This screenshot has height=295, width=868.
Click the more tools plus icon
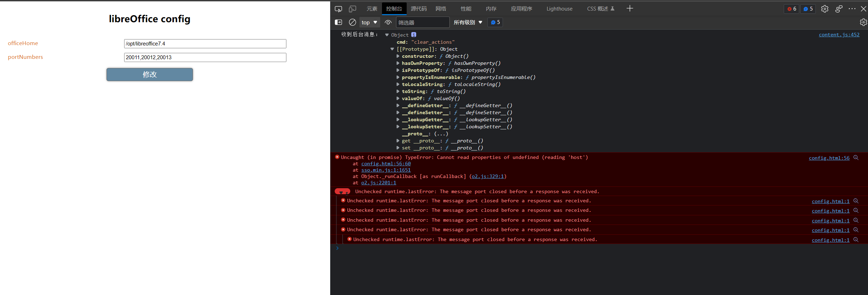tap(630, 8)
